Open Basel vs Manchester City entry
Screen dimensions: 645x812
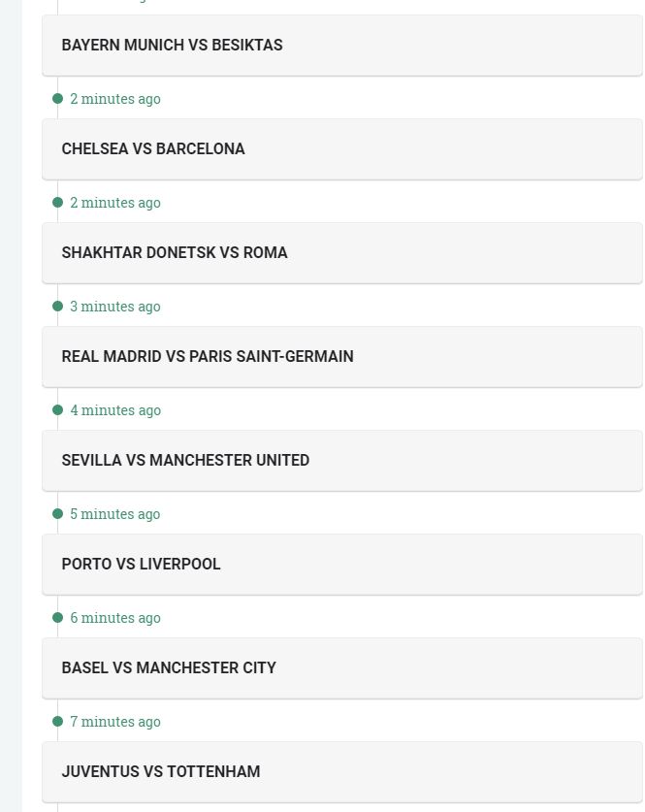pyautogui.click(x=169, y=667)
